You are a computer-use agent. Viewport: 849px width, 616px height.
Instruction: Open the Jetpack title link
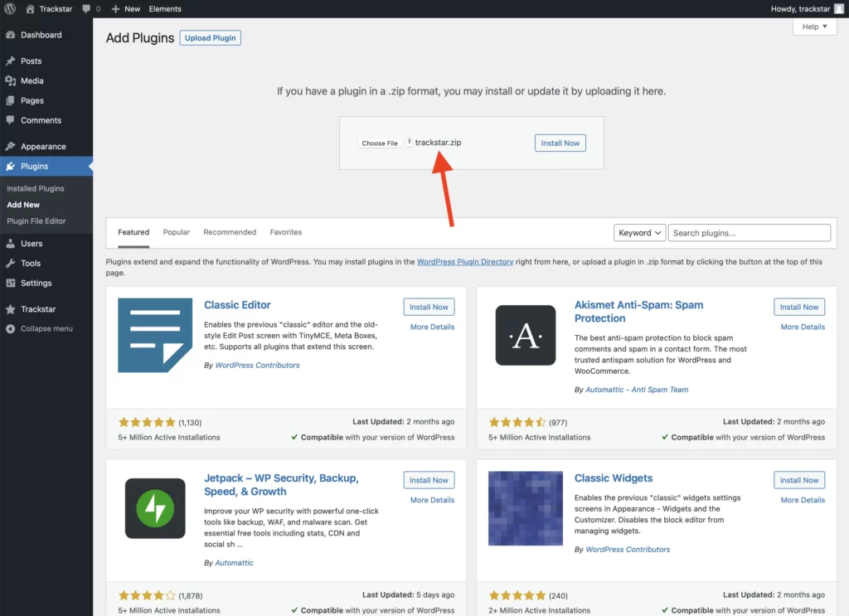click(281, 484)
